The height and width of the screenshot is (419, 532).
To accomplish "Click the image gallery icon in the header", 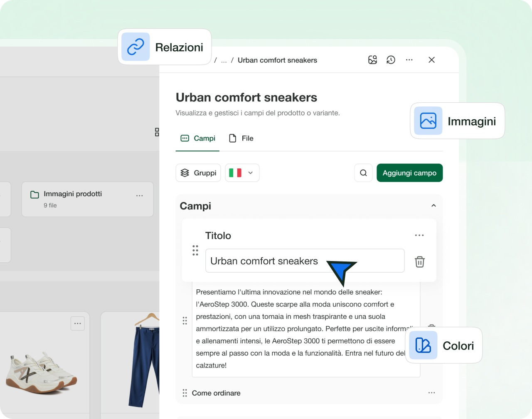I will tap(372, 59).
